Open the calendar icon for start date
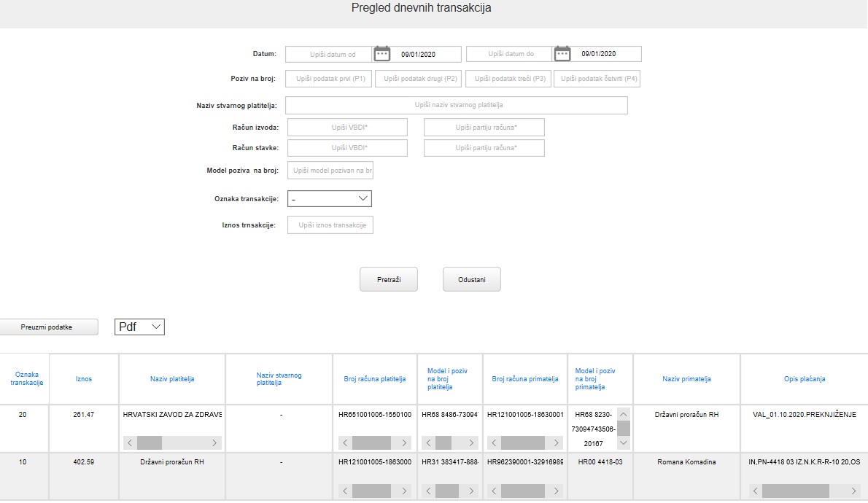The height and width of the screenshot is (503, 868). click(x=382, y=54)
